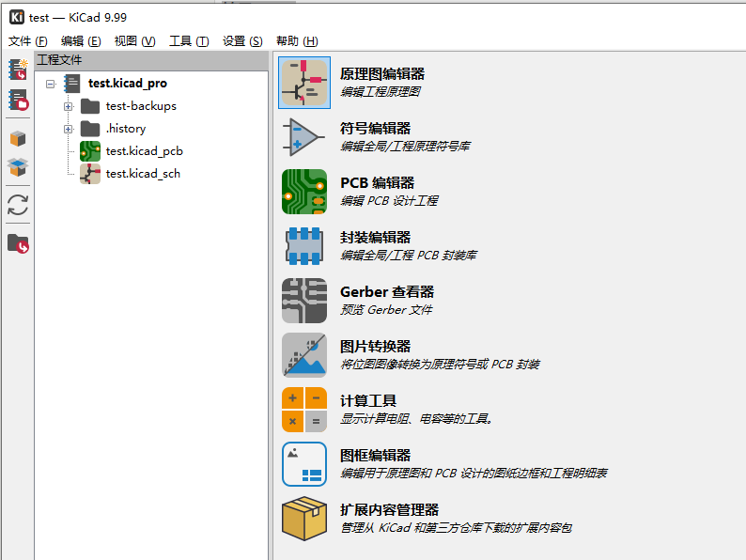Click the test.kicad_pro project file icon

coord(71,84)
